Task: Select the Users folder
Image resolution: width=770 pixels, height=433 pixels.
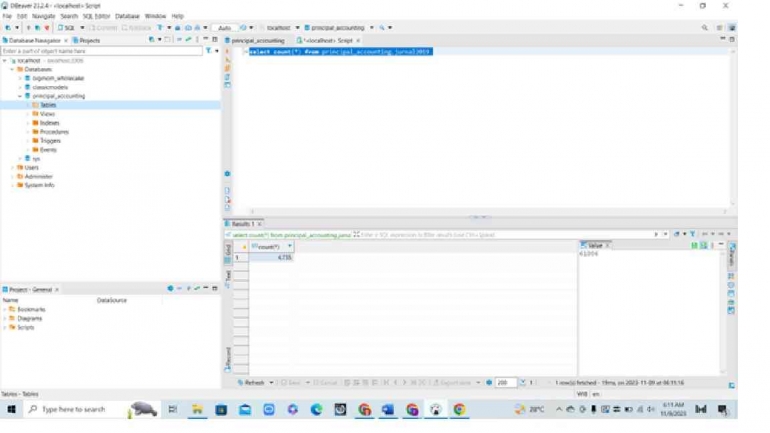Action: [31, 167]
